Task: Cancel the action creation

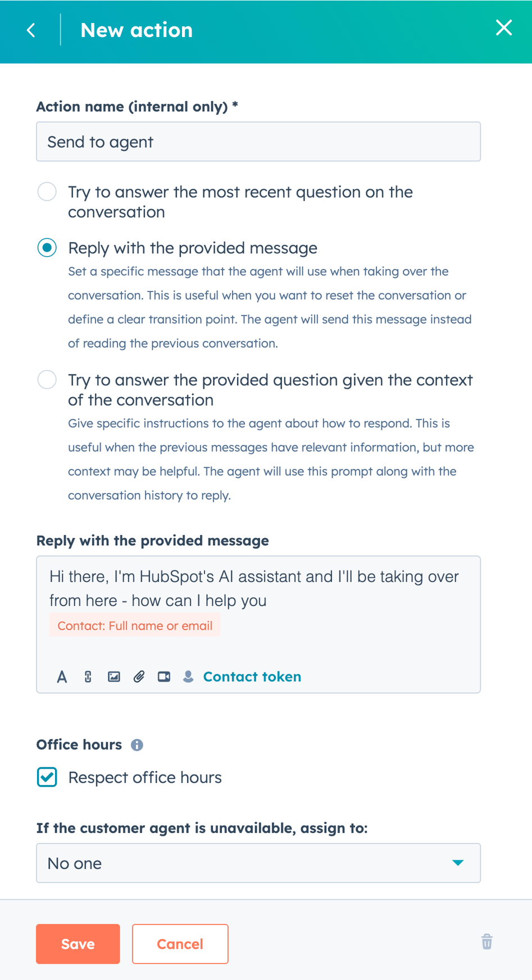Action: pos(180,943)
